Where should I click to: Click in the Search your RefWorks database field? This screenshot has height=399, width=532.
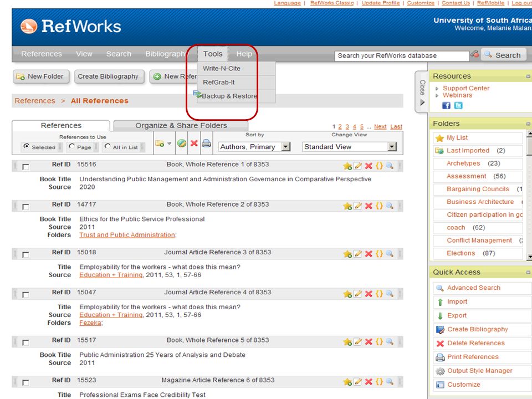click(x=402, y=55)
